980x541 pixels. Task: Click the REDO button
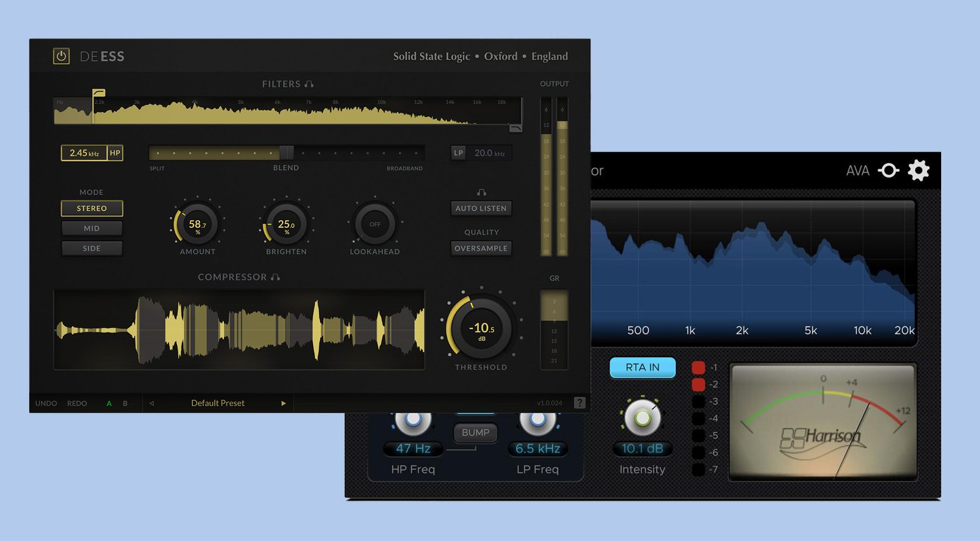point(77,404)
